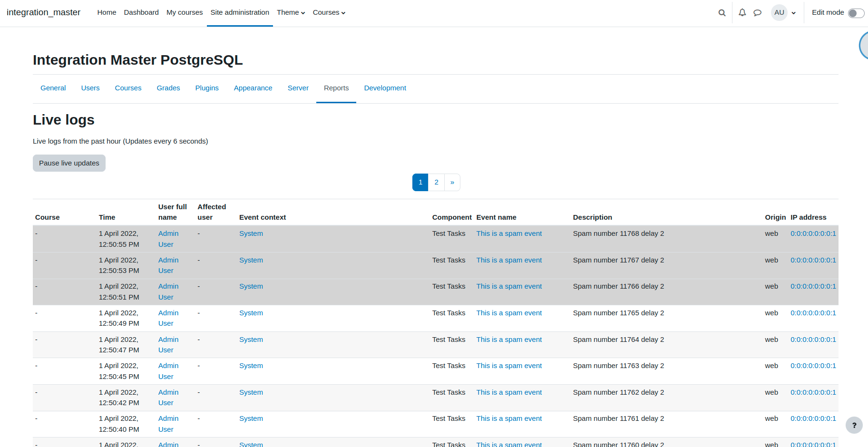This screenshot has height=447, width=868.
Task: Go to Home in top navigation
Action: [107, 12]
